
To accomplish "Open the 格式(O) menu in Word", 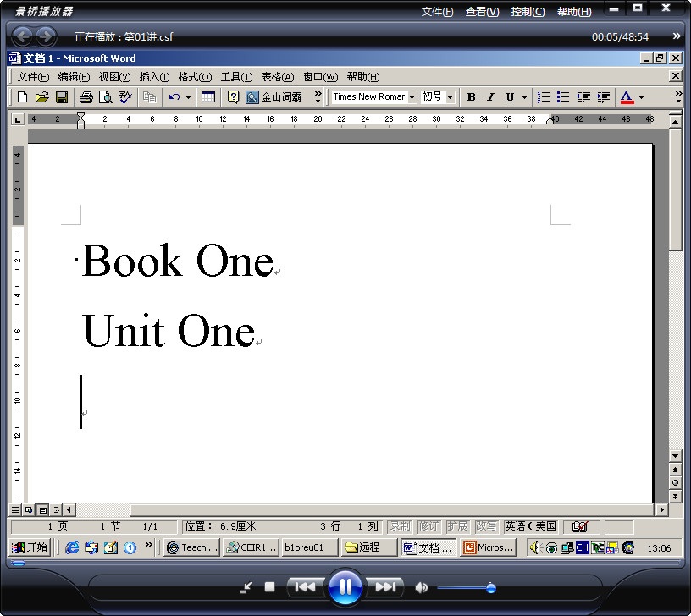I will pos(195,77).
